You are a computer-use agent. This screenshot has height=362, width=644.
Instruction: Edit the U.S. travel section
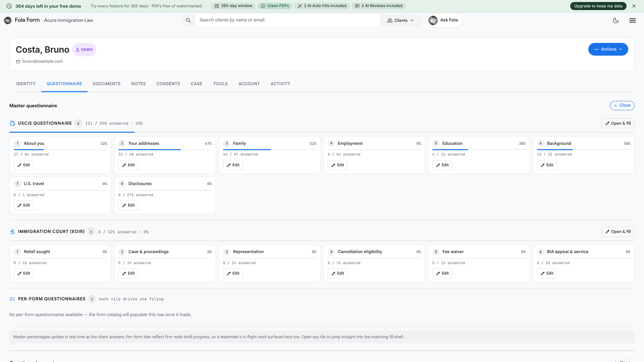24,205
